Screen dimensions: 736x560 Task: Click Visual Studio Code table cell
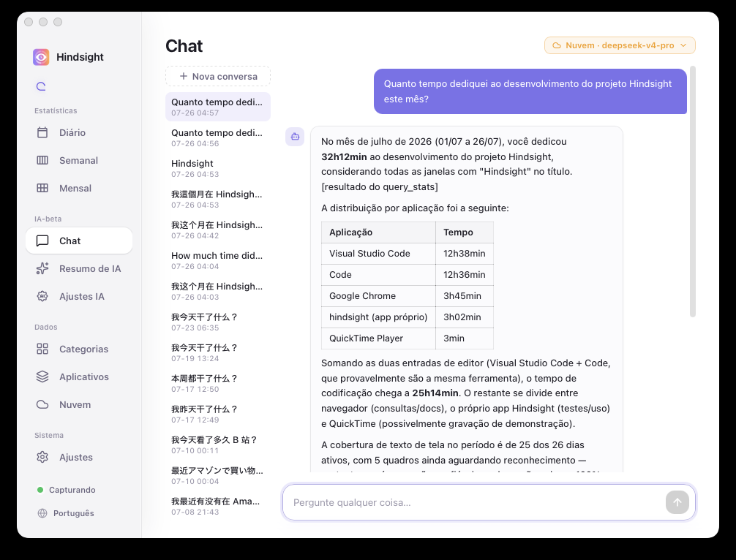coord(378,253)
